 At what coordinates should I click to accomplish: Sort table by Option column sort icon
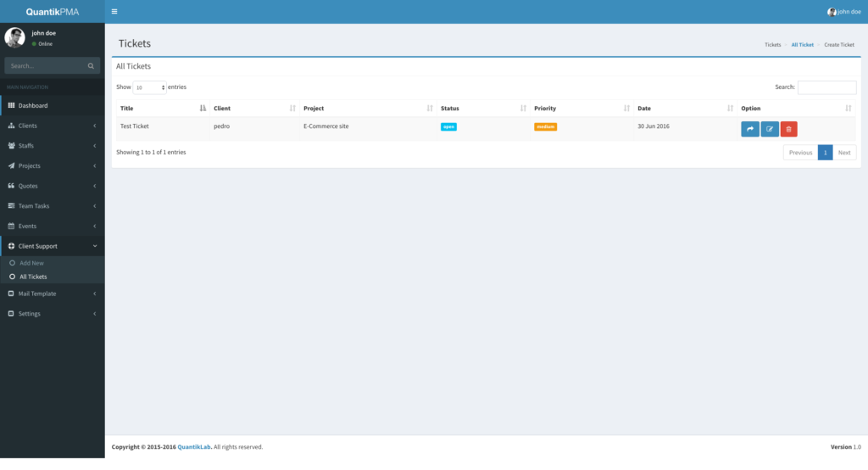click(848, 109)
